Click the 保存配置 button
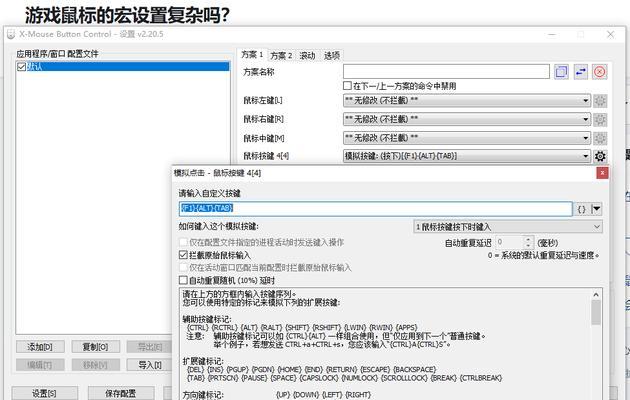Screen dimensions: 630x400 click(121, 394)
